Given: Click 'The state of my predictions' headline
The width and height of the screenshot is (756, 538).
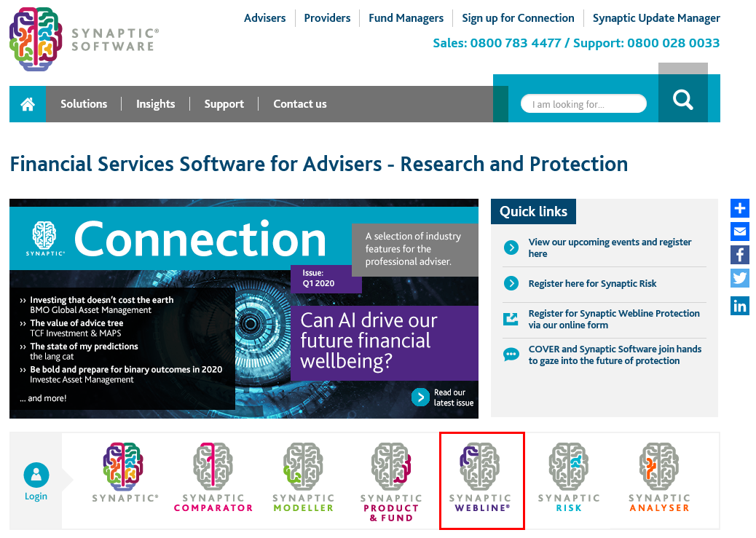Looking at the screenshot, I should (84, 346).
